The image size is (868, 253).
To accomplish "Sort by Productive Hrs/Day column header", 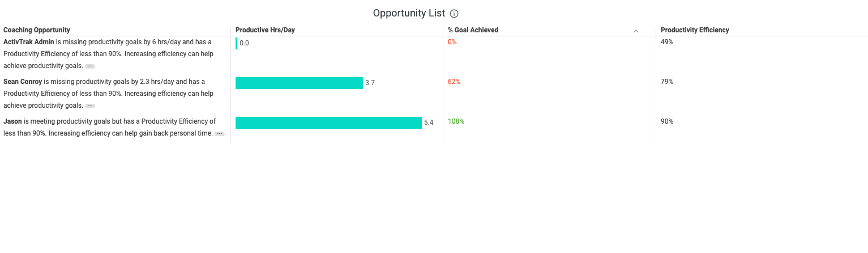I will [265, 30].
